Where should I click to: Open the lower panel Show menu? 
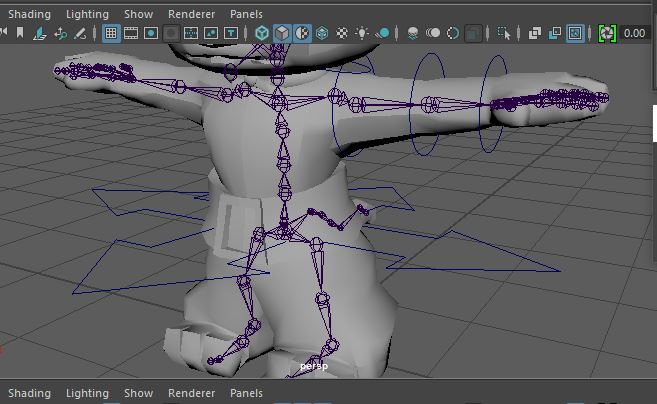138,393
